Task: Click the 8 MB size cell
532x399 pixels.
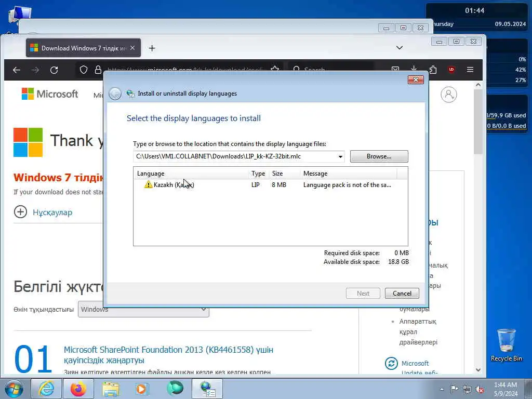Action: coord(279,185)
